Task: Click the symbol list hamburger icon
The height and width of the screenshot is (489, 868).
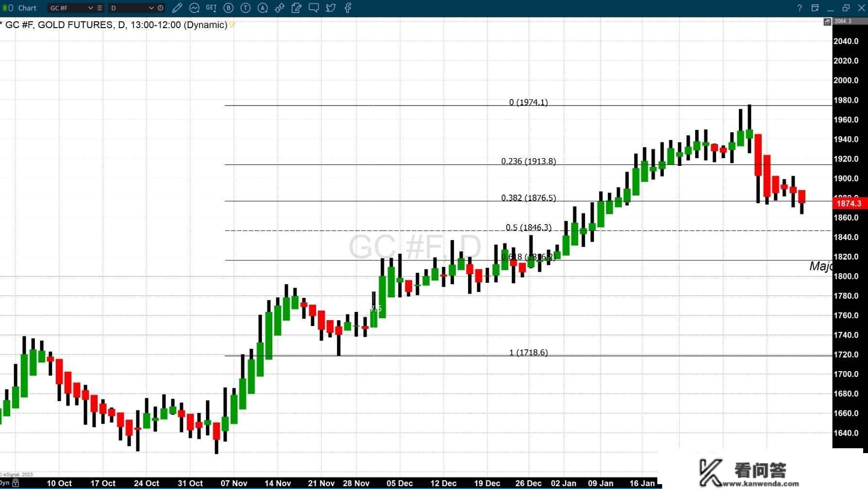Action: point(100,8)
